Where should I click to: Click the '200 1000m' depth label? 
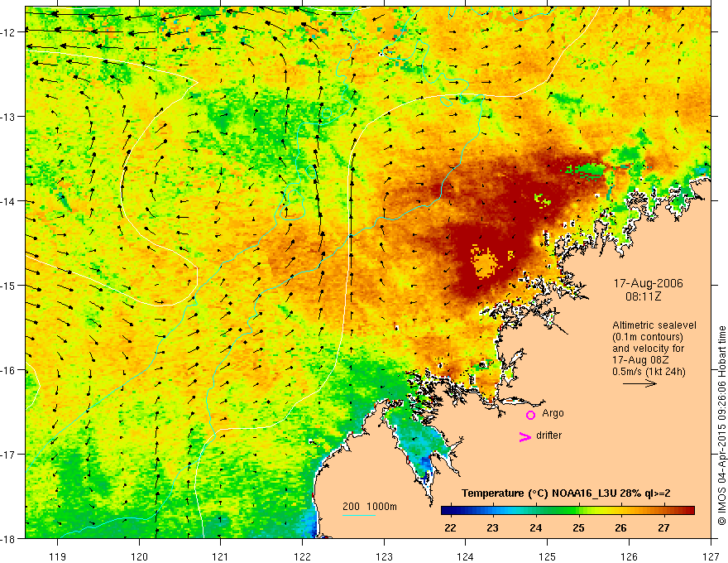click(370, 507)
